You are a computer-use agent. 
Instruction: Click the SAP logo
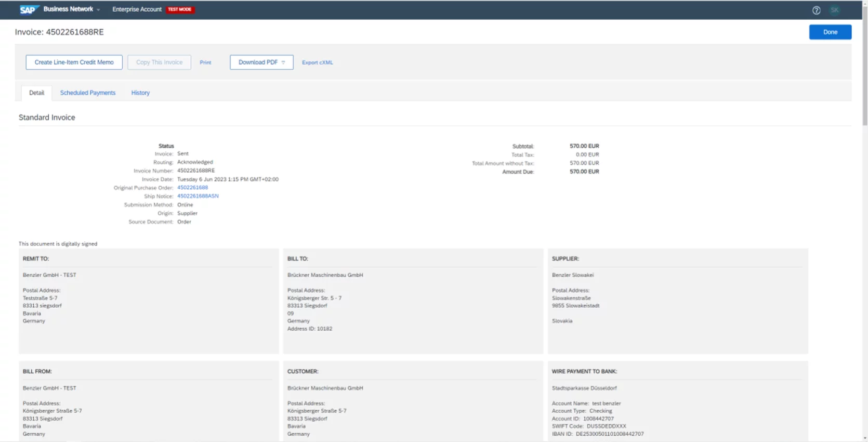pos(29,9)
